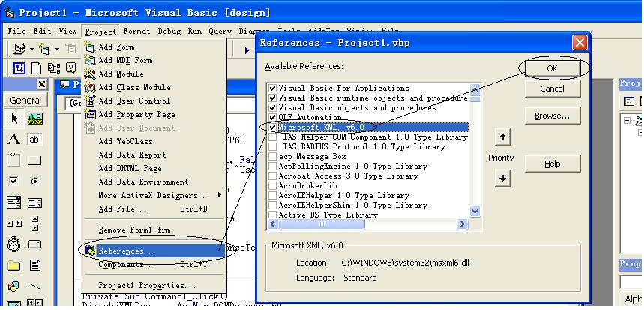Click the Add Standard EXE Project toolbar icon
The image size is (644, 310).
pyautogui.click(x=19, y=49)
